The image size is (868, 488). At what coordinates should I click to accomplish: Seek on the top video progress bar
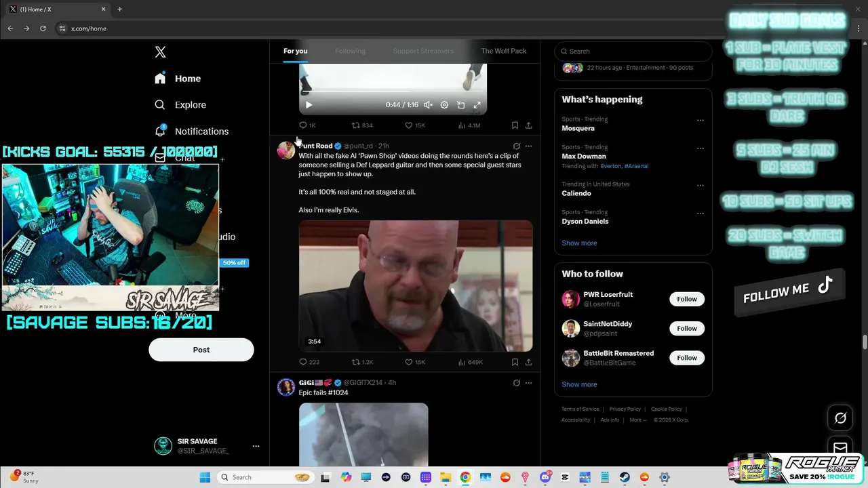pyautogui.click(x=393, y=91)
